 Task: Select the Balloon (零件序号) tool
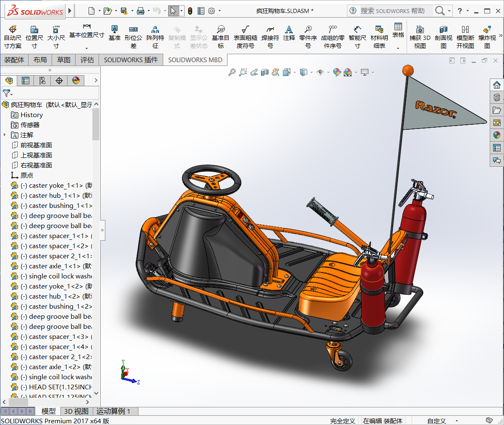click(308, 37)
